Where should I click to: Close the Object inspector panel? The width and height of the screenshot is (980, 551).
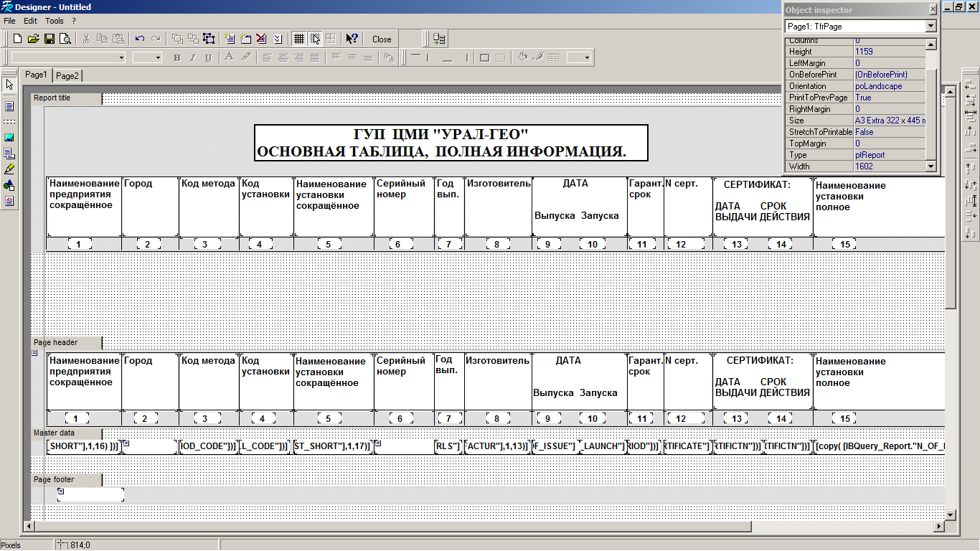coord(933,10)
